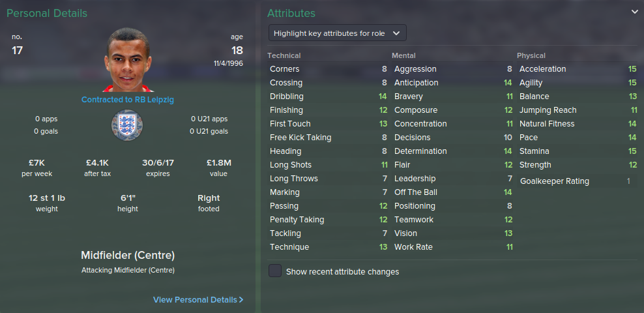644x313 pixels.
Task: Enable Show recent attribute changes checkbox
Action: point(275,271)
